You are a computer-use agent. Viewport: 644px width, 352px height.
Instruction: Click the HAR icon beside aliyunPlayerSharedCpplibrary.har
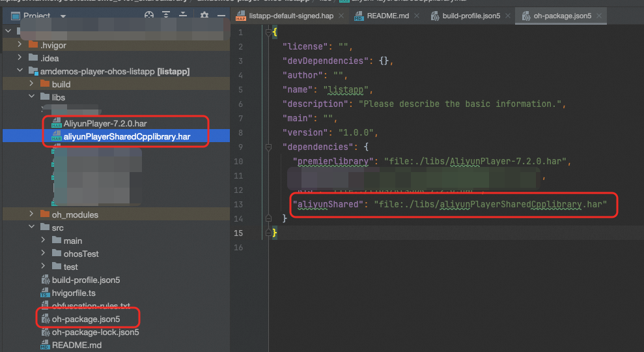56,136
